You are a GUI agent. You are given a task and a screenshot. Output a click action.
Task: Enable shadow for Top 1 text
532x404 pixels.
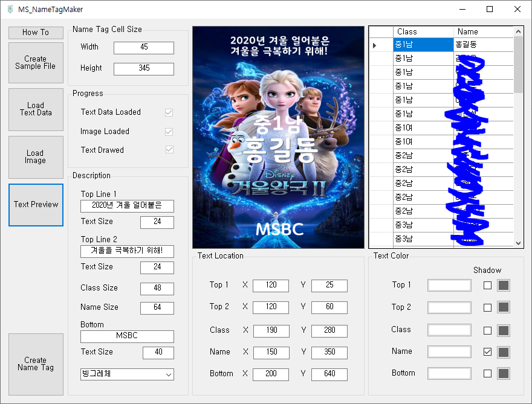click(487, 286)
